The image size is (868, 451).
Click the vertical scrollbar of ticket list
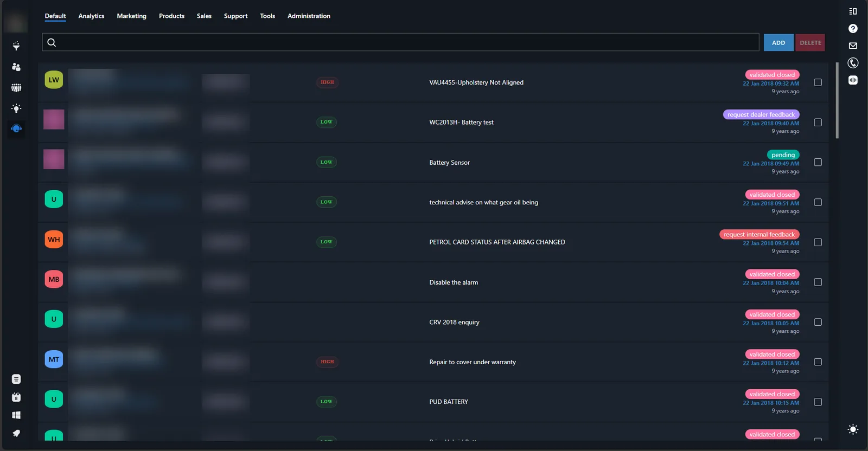[837, 100]
